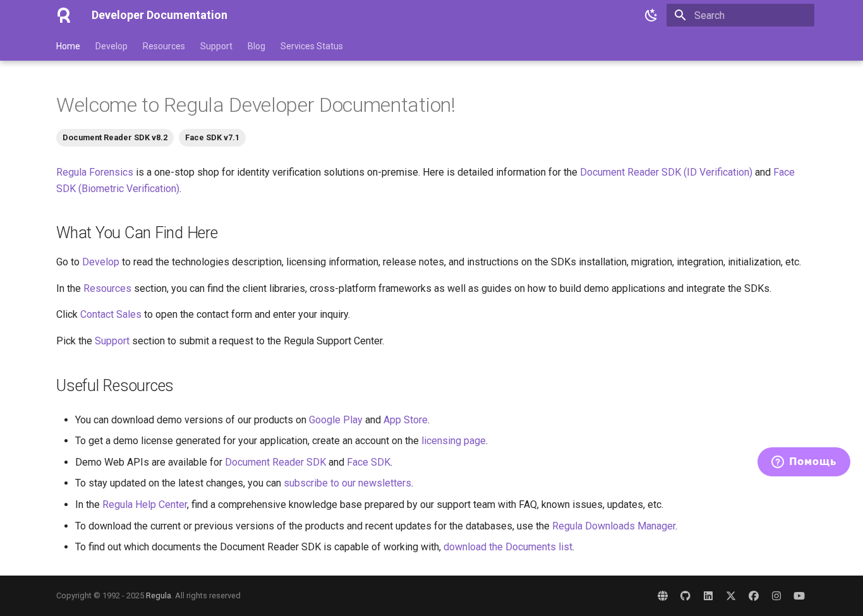863x616 pixels.
Task: Click the 'What You Can Find Here' heading
Action: 137,233
